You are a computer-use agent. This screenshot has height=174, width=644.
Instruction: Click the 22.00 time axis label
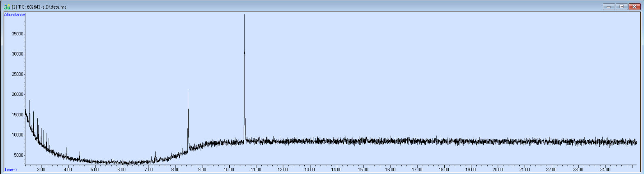551,169
